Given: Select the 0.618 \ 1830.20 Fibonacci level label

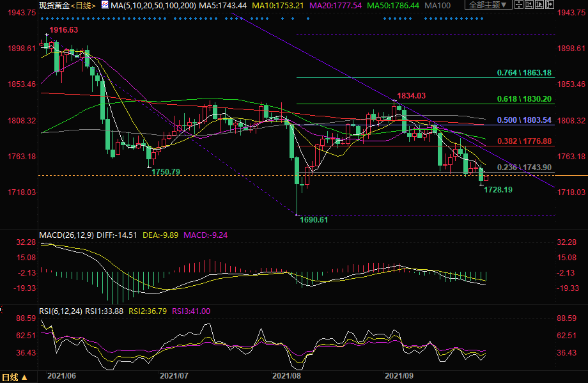Looking at the screenshot, I should coord(524,100).
